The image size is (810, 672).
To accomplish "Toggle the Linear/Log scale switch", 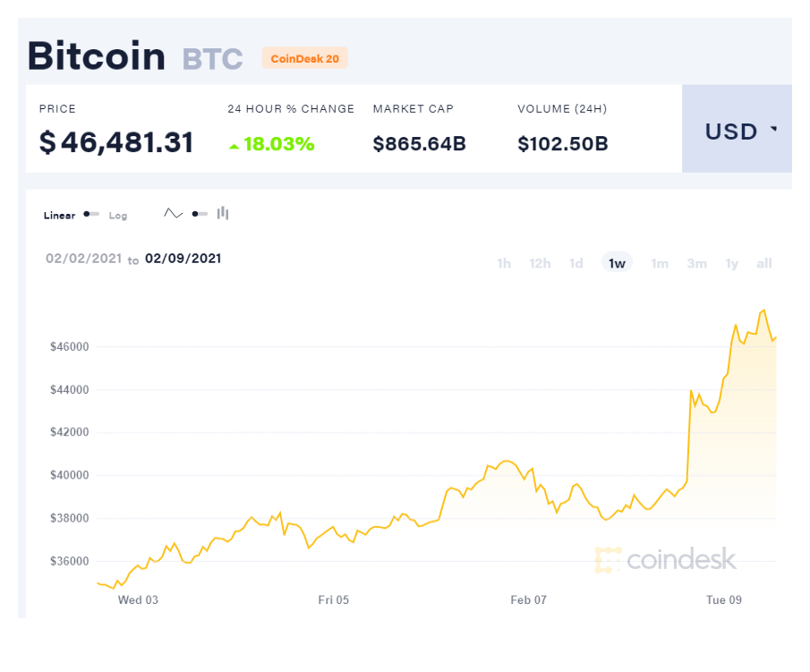I will [90, 214].
